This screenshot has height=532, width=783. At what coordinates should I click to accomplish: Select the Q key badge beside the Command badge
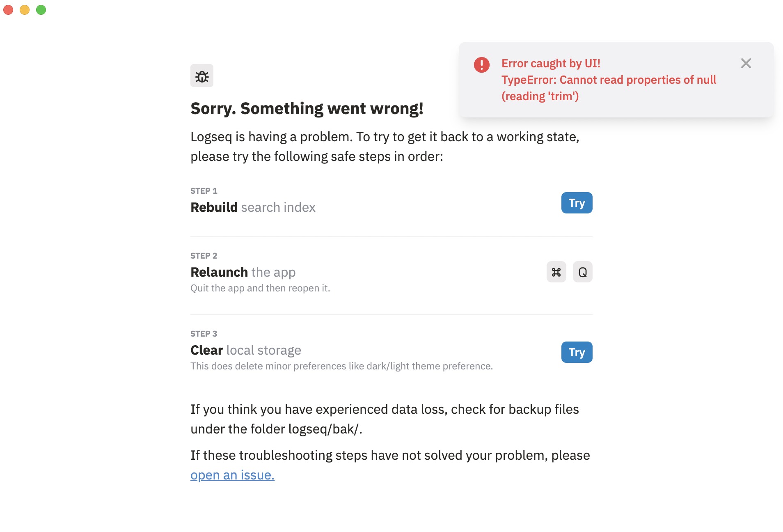[582, 271]
